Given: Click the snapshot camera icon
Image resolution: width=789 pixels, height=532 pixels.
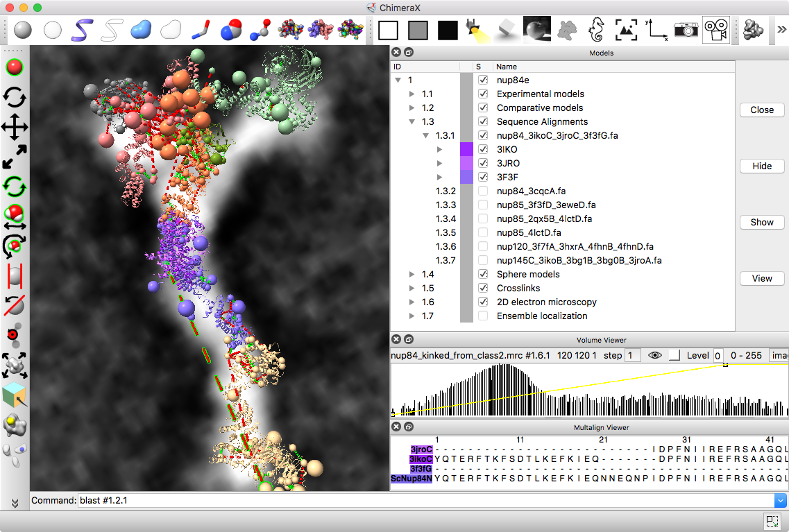Looking at the screenshot, I should [686, 30].
